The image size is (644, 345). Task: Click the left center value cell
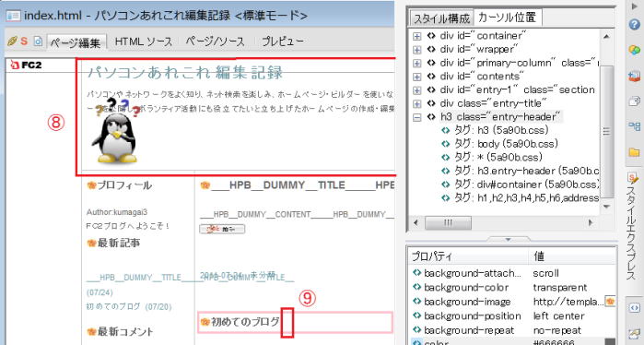click(559, 316)
